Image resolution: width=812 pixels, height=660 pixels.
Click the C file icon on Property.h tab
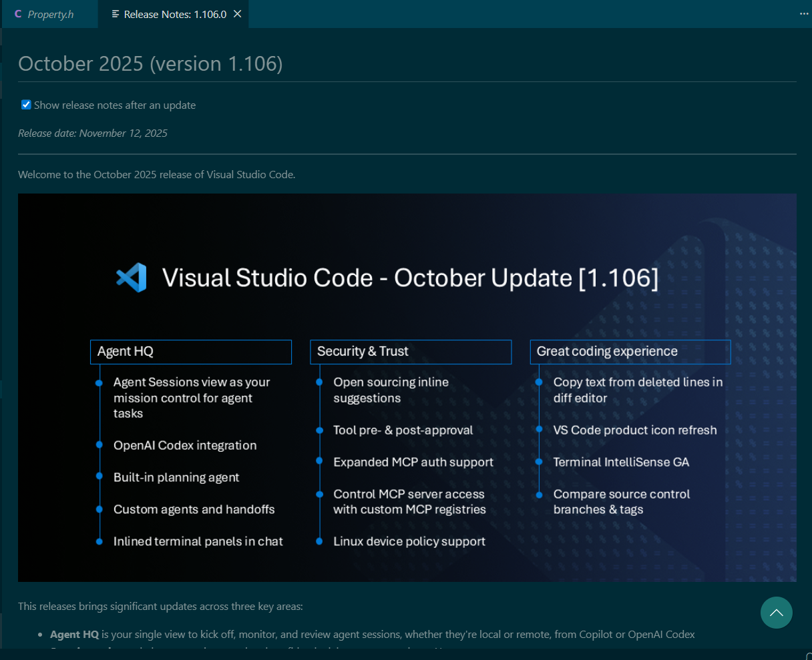pos(18,14)
